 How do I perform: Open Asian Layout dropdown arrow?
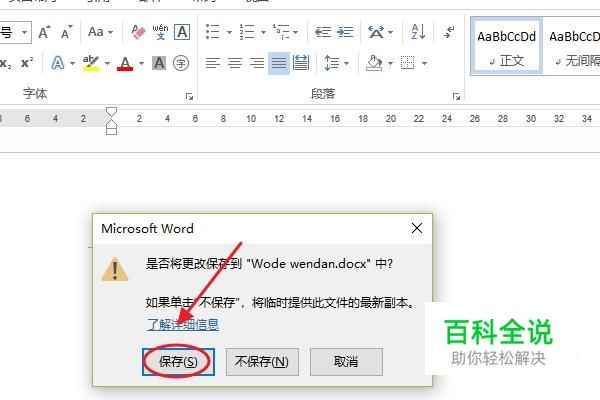(390, 32)
